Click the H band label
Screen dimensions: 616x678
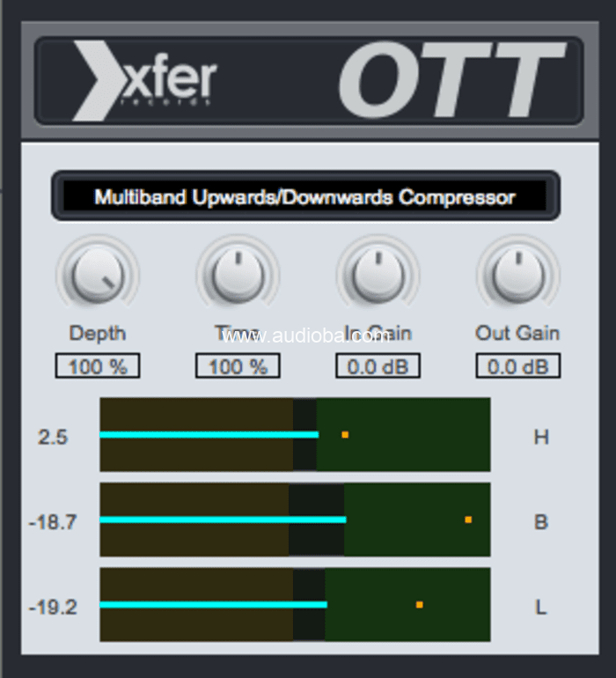tap(541, 437)
